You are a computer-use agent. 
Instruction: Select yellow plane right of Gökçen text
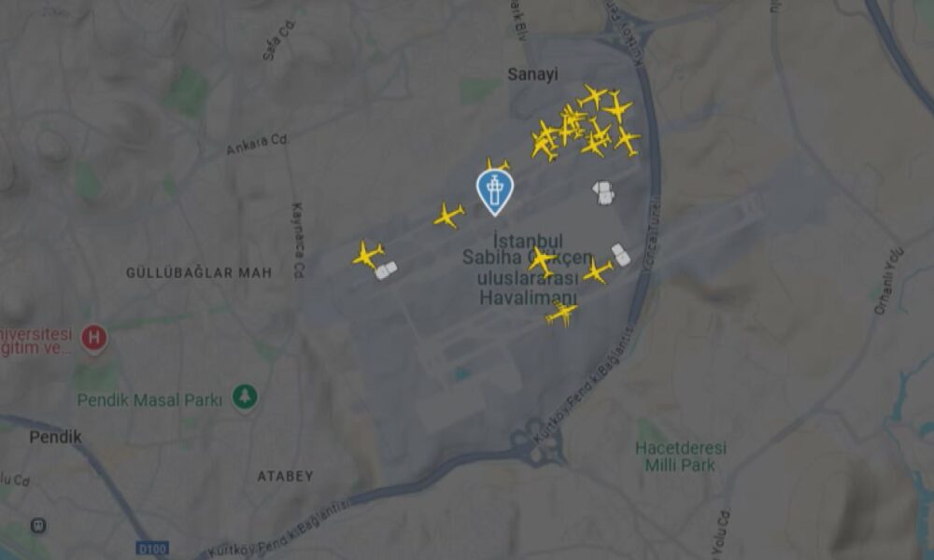(598, 271)
